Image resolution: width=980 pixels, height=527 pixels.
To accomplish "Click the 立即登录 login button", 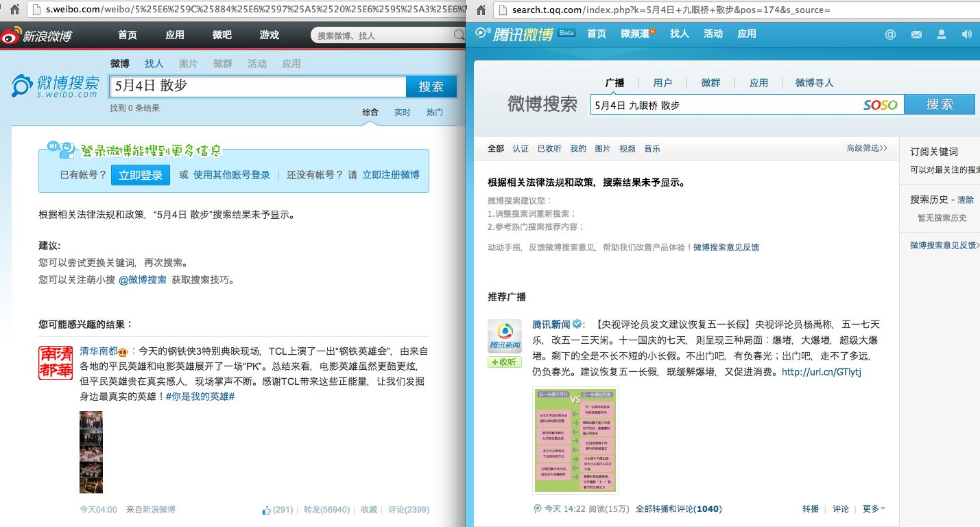I will pyautogui.click(x=141, y=175).
